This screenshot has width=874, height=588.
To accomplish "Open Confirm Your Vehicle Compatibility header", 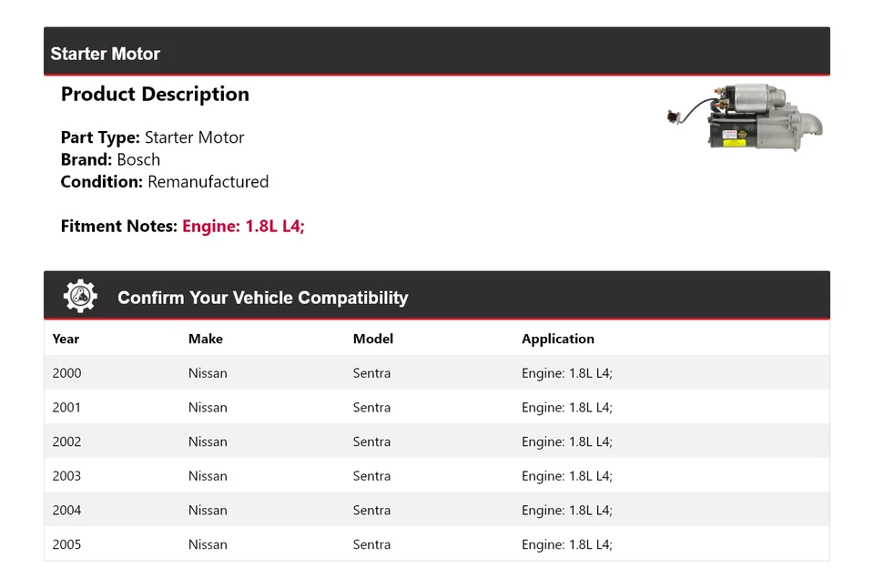I will 262,298.
